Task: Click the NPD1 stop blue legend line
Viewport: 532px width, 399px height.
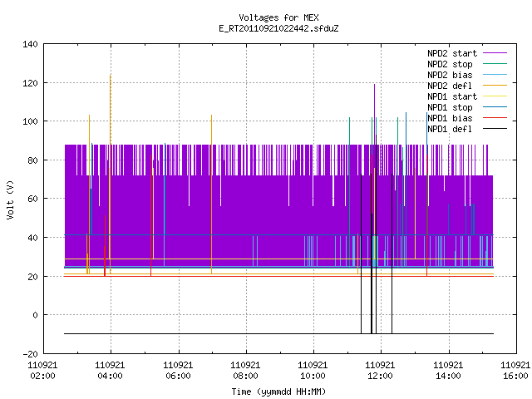Action: tap(495, 107)
